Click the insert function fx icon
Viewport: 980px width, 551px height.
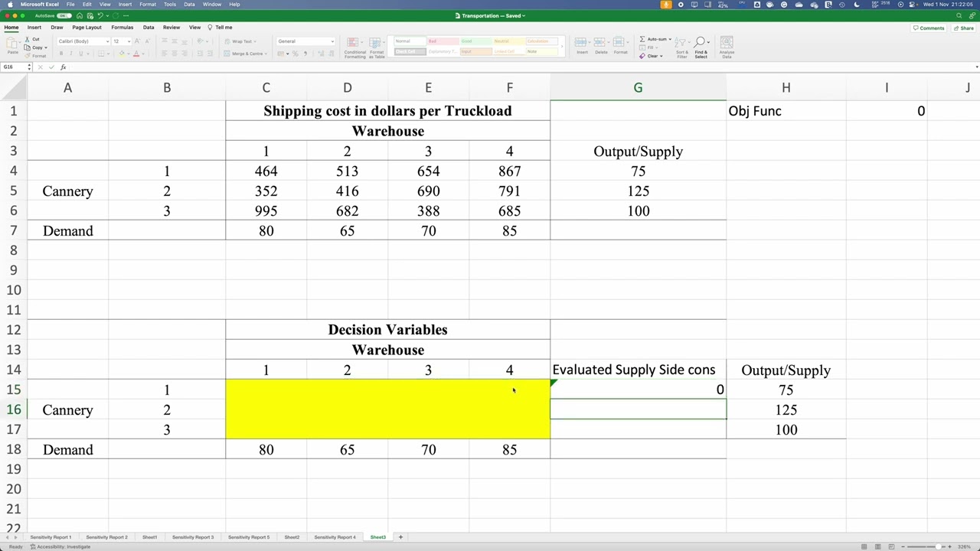tap(64, 67)
